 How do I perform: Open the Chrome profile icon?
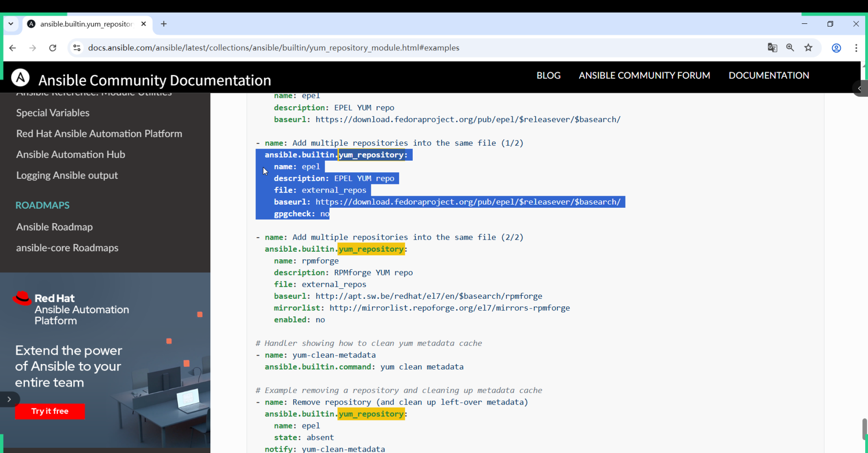tap(836, 48)
